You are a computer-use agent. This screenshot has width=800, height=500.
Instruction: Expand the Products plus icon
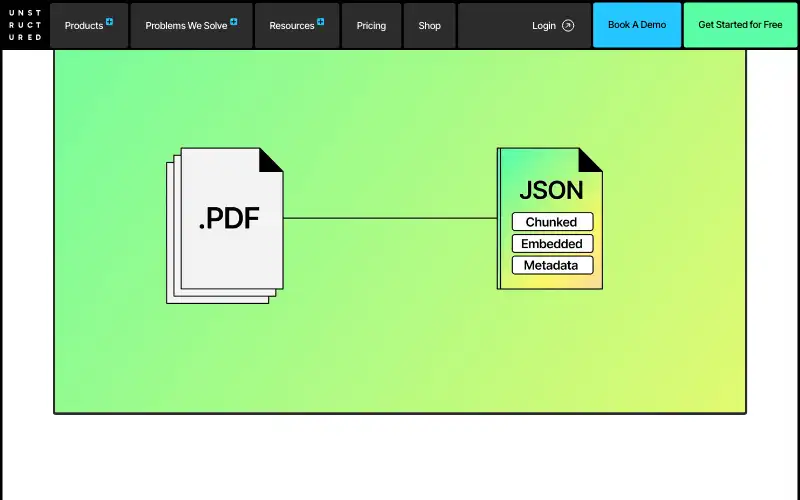pos(109,21)
